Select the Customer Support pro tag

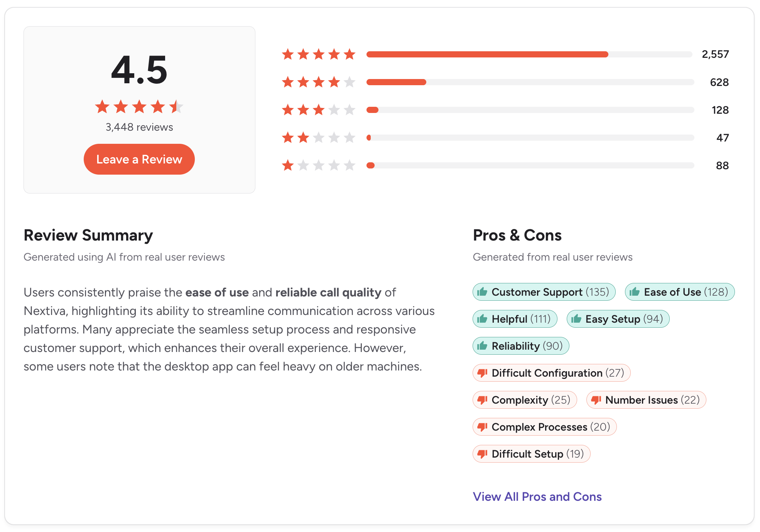544,292
